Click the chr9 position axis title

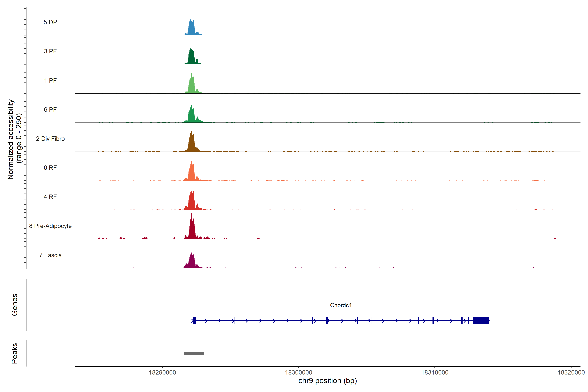tap(327, 381)
